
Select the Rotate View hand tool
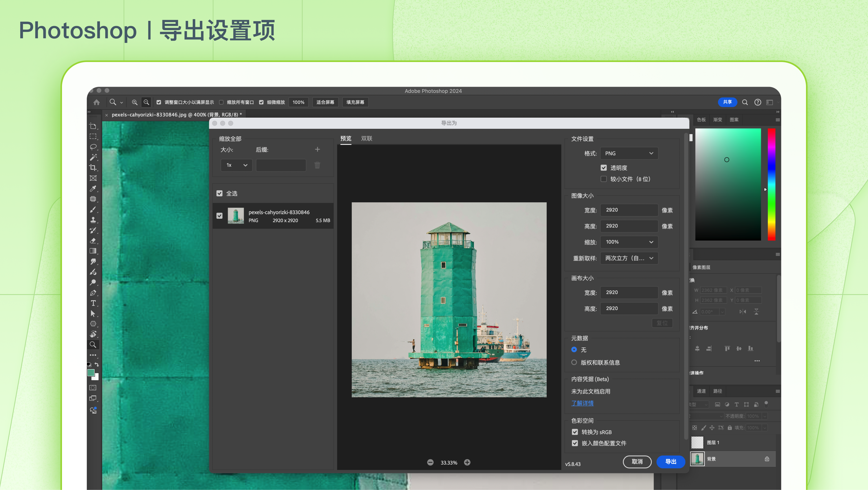click(93, 334)
